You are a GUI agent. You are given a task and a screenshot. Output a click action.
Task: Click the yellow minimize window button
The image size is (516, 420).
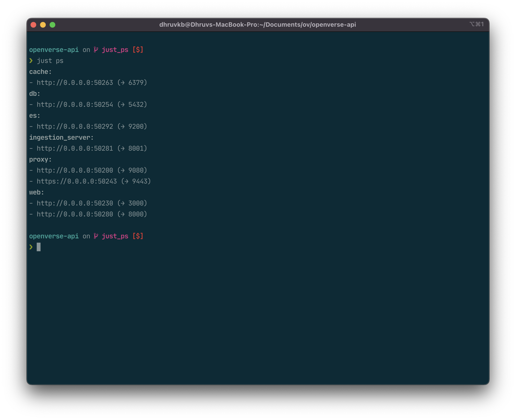coord(43,25)
